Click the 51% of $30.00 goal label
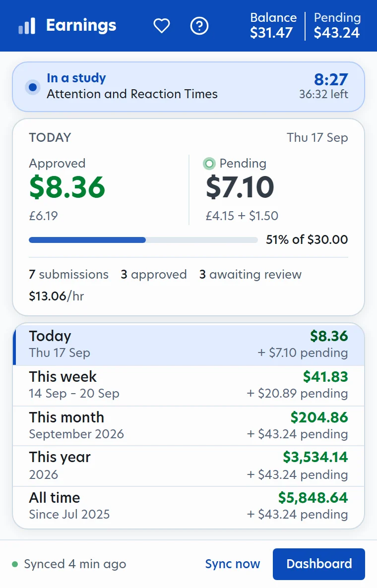 [x=307, y=239]
